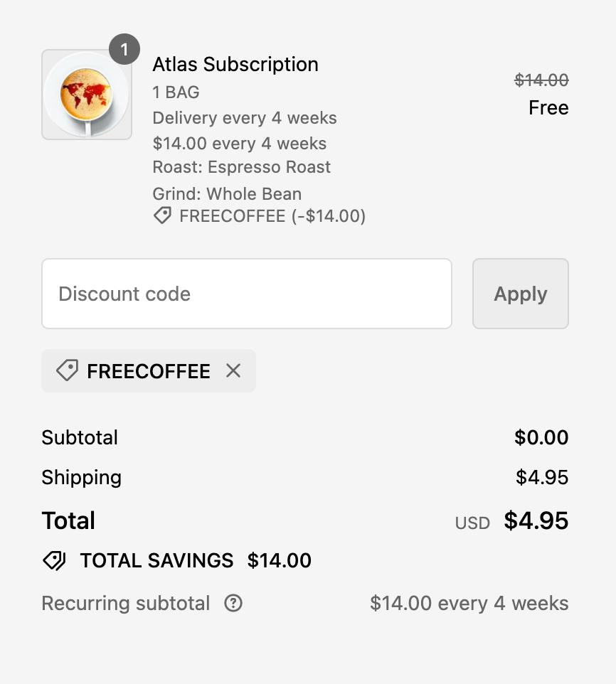
Task: Remove the FREECOFFEE code with the X icon
Action: point(233,370)
